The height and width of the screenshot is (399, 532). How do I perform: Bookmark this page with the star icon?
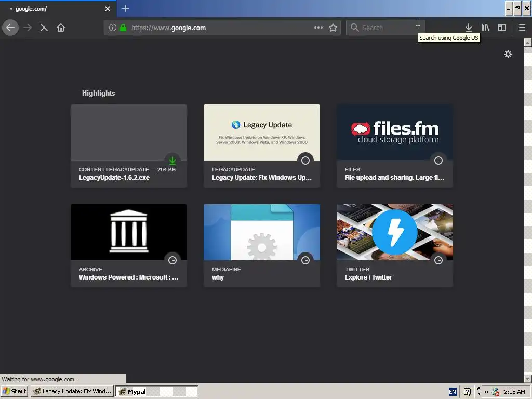tap(333, 28)
